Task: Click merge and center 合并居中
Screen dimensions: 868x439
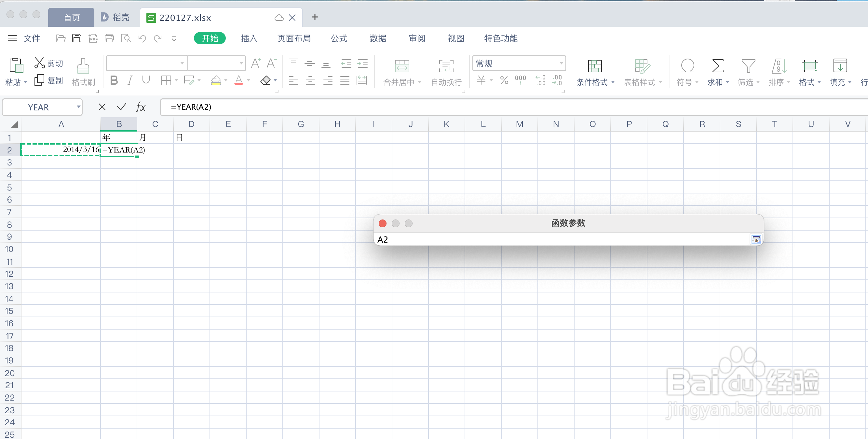Action: pyautogui.click(x=401, y=71)
